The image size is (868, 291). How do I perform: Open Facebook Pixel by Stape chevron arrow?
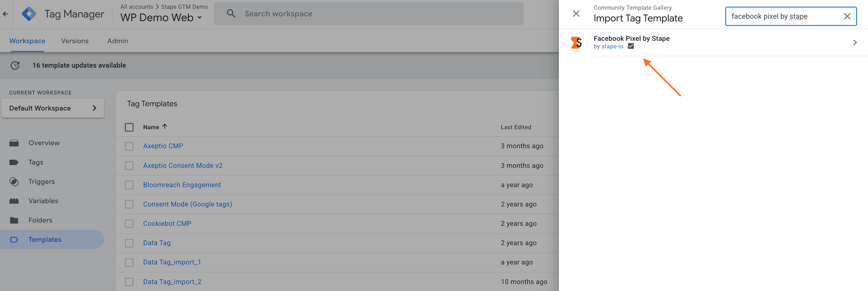(x=854, y=42)
